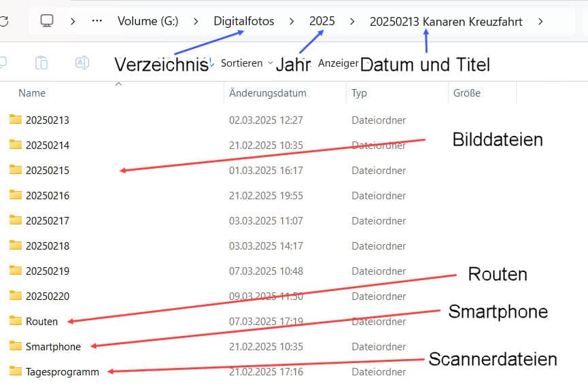Select folder name 20250213
This screenshot has height=389, width=588.
(x=48, y=120)
